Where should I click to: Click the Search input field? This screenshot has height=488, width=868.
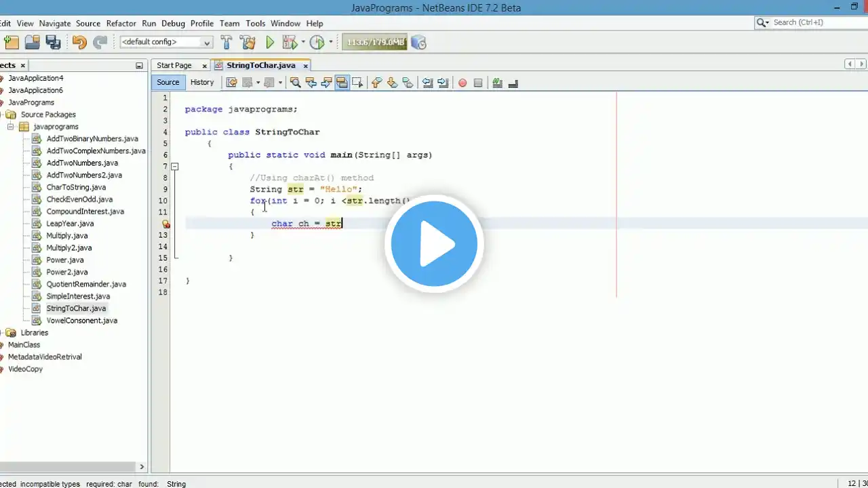pyautogui.click(x=814, y=22)
